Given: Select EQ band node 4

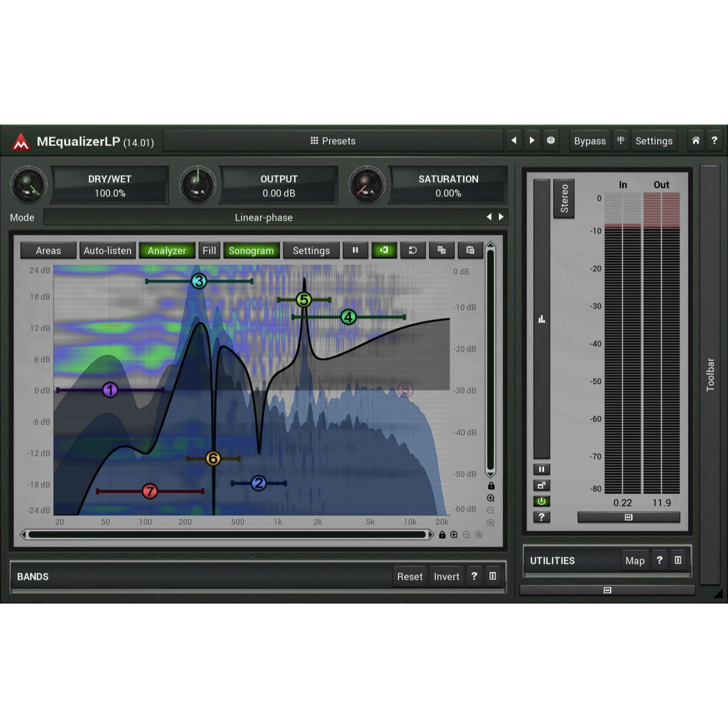Looking at the screenshot, I should pos(348,317).
